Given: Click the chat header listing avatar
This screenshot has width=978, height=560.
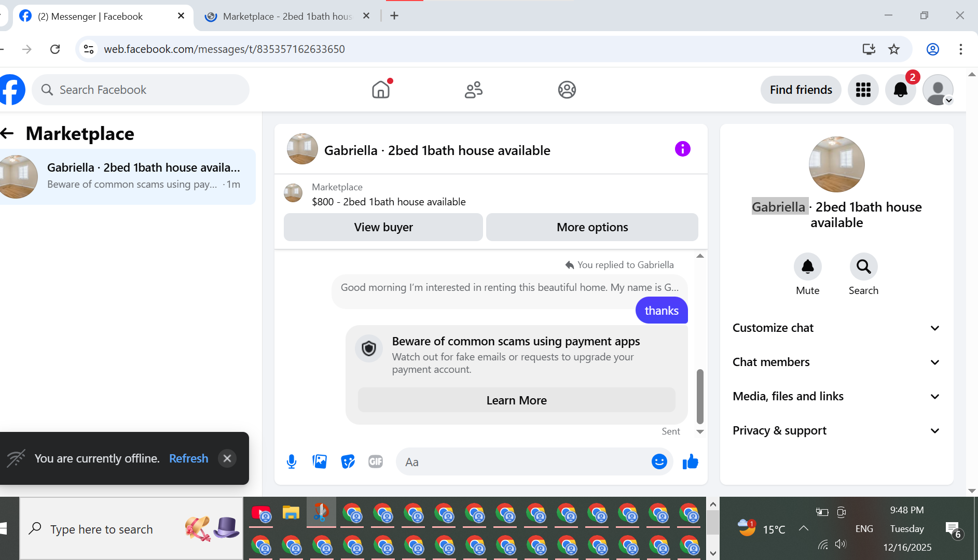Looking at the screenshot, I should (302, 149).
